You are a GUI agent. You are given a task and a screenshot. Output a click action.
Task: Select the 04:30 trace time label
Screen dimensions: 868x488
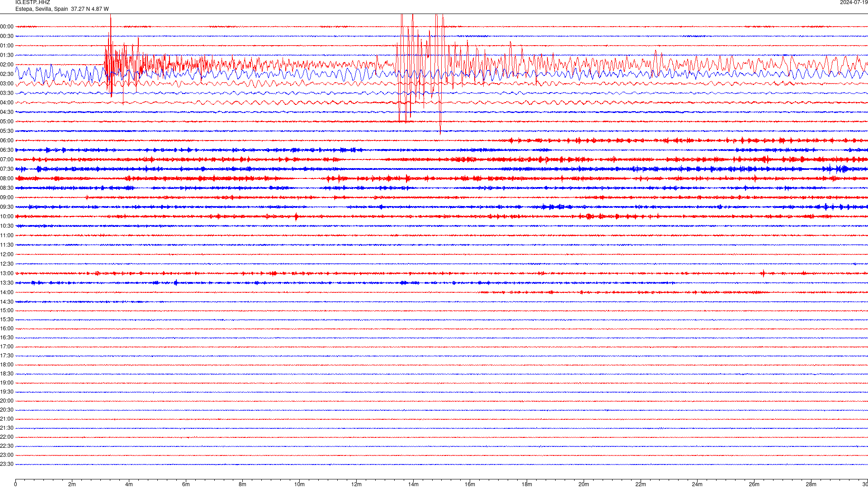7,112
